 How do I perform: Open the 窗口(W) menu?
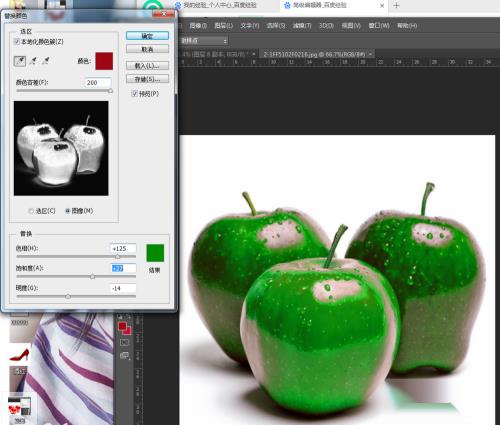point(379,26)
